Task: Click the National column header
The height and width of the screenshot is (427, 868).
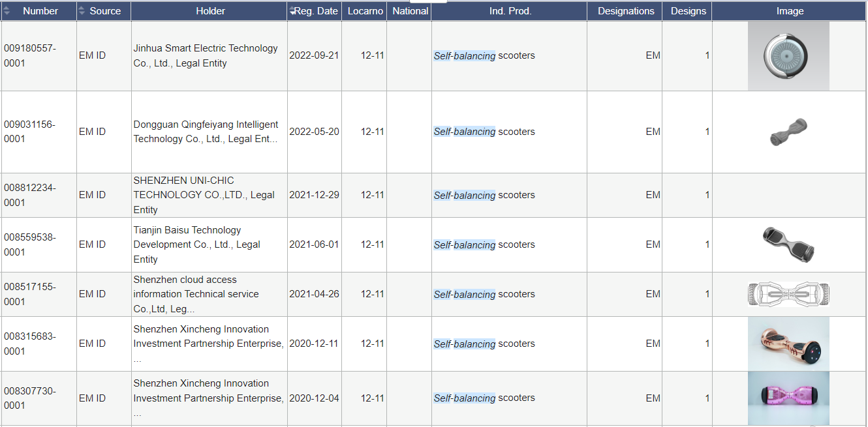Action: pos(410,11)
